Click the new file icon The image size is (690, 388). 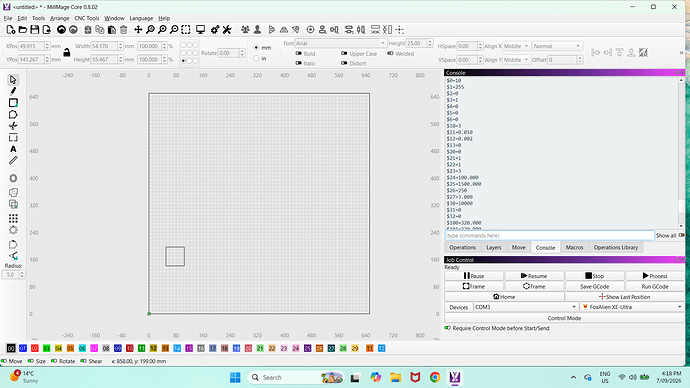[11, 29]
